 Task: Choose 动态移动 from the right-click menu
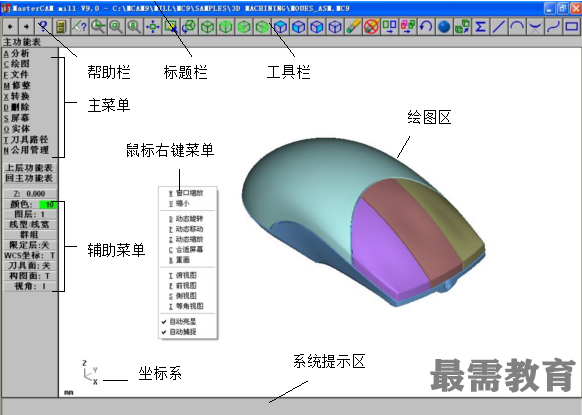click(187, 229)
